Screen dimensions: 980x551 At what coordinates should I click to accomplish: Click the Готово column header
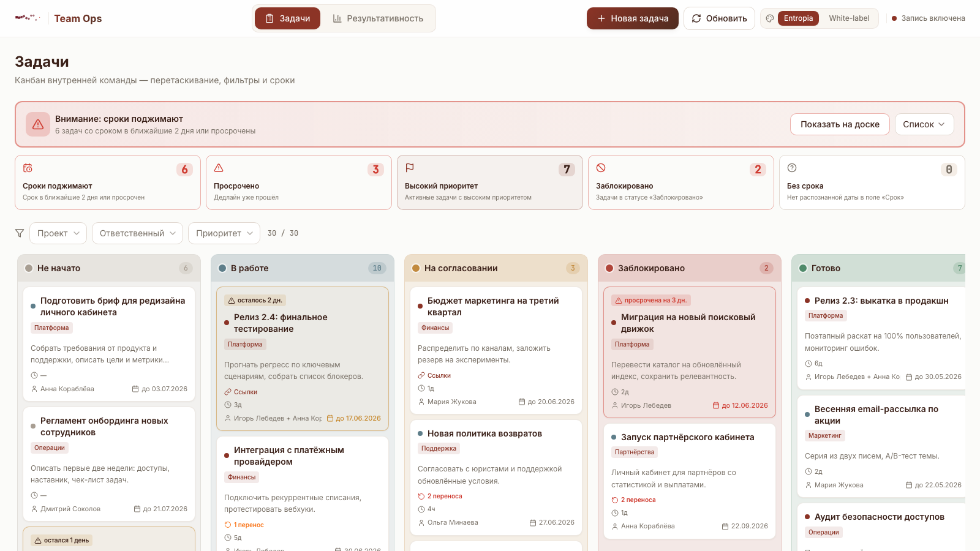[x=878, y=268]
